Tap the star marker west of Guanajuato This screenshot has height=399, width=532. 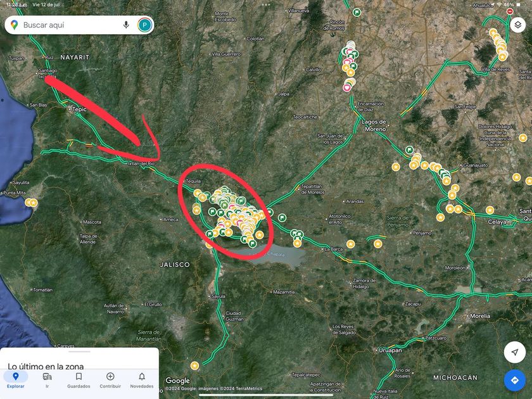pyautogui.click(x=396, y=167)
